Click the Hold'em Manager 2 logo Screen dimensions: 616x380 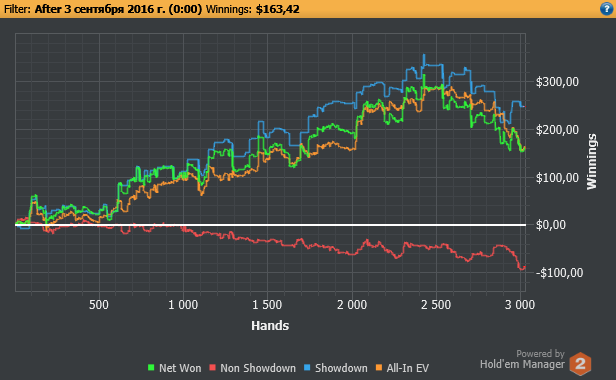580,363
